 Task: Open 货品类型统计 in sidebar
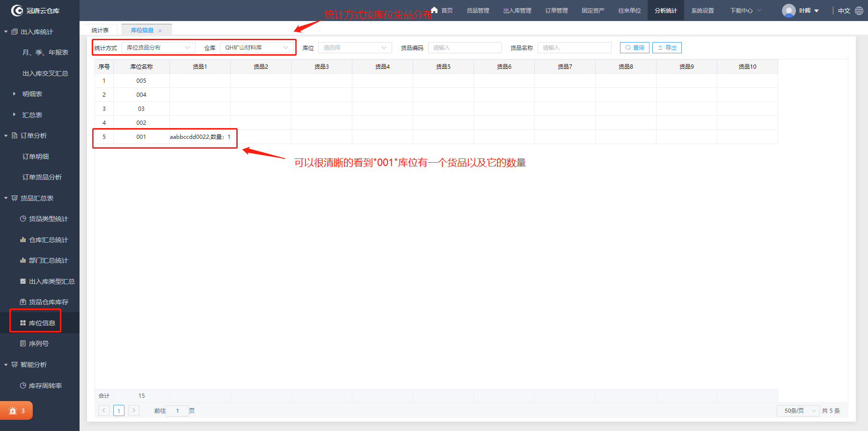click(44, 219)
